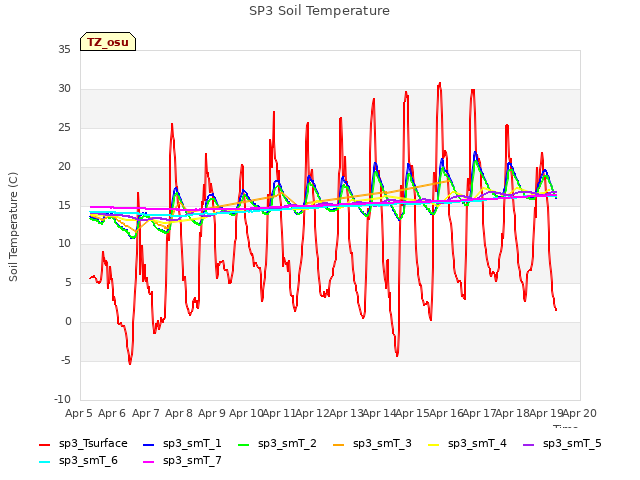Click the 25 y-axis tick label

coord(64,127)
